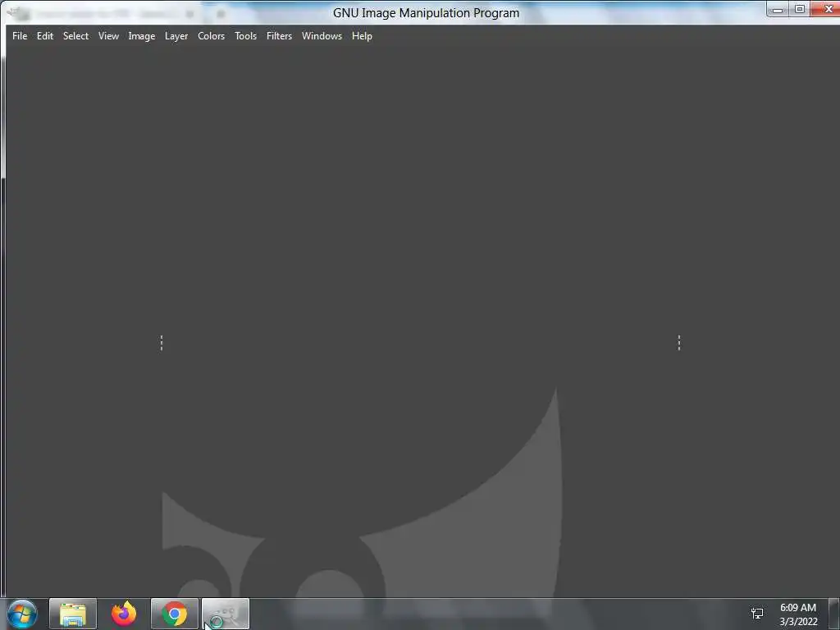
Task: Open the Help menu
Action: click(362, 36)
